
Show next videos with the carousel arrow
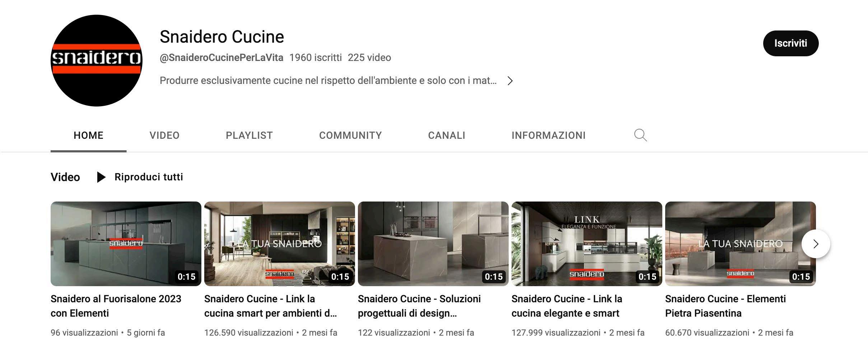816,244
